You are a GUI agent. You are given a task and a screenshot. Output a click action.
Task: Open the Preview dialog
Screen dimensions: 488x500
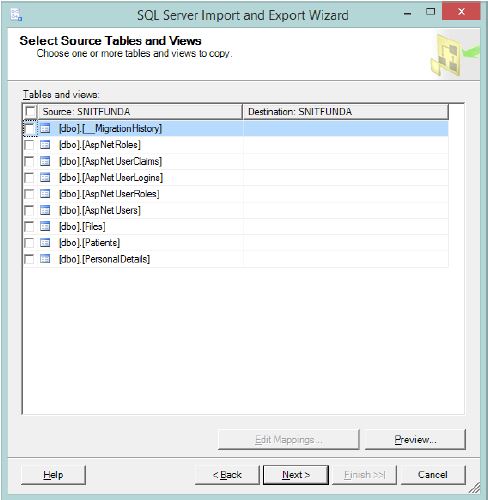click(x=415, y=440)
